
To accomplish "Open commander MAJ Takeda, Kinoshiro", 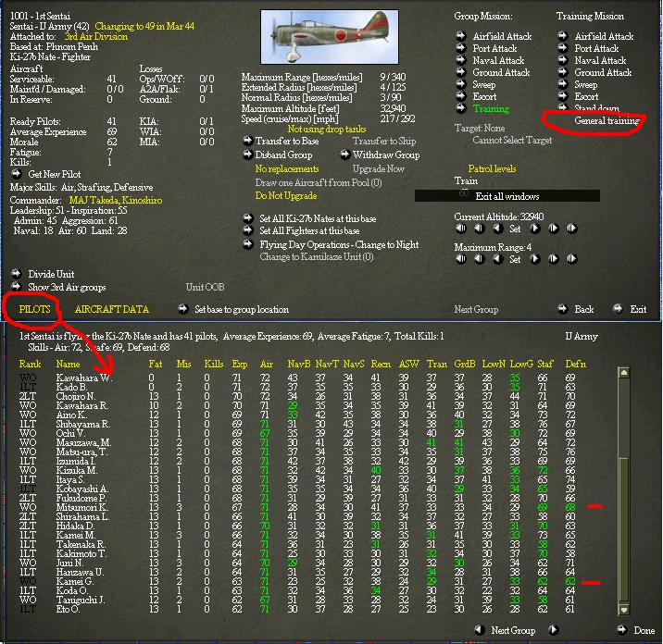I will tap(116, 200).
